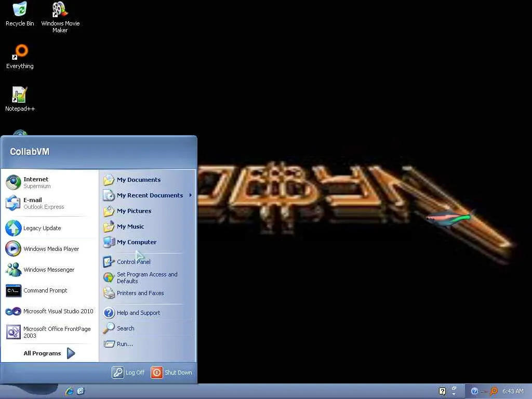Open Set Program Access and Defaults
This screenshot has width=532, height=399.
[x=148, y=277]
